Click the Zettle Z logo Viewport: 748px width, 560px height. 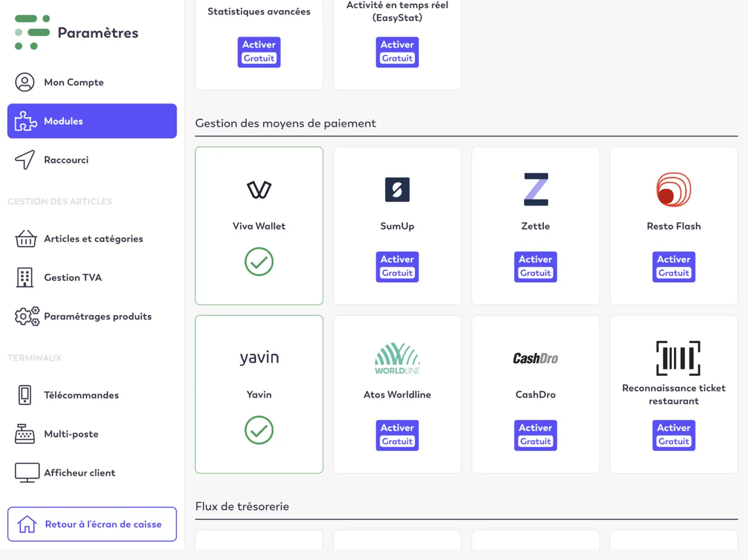(536, 189)
